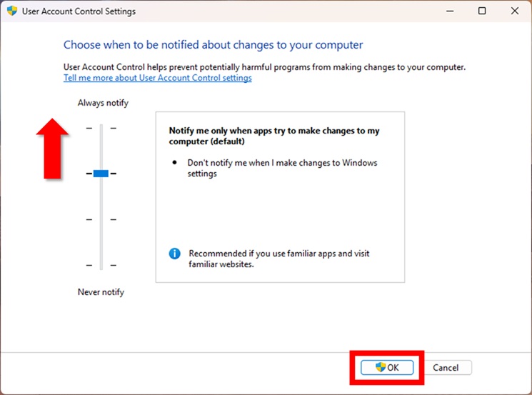Viewport: 532px width, 395px height.
Task: Close the User Account Control Settings window
Action: [x=515, y=11]
